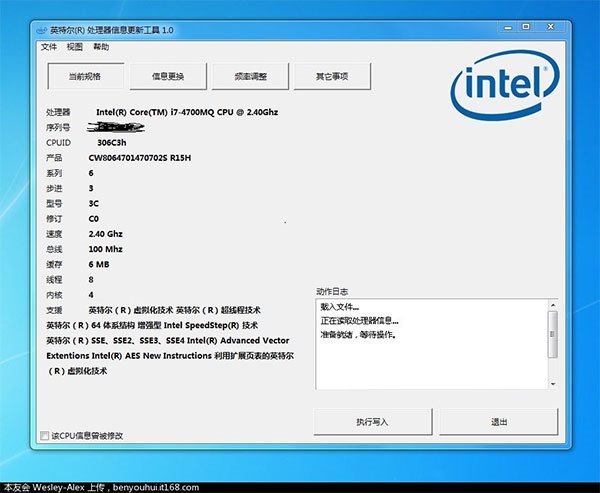Switch to the 其它事项 tab

point(332,76)
